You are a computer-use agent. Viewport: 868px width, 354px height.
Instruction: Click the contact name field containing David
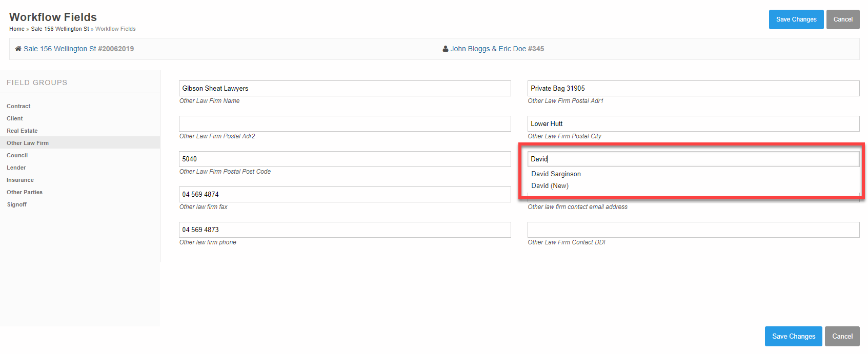coord(692,159)
